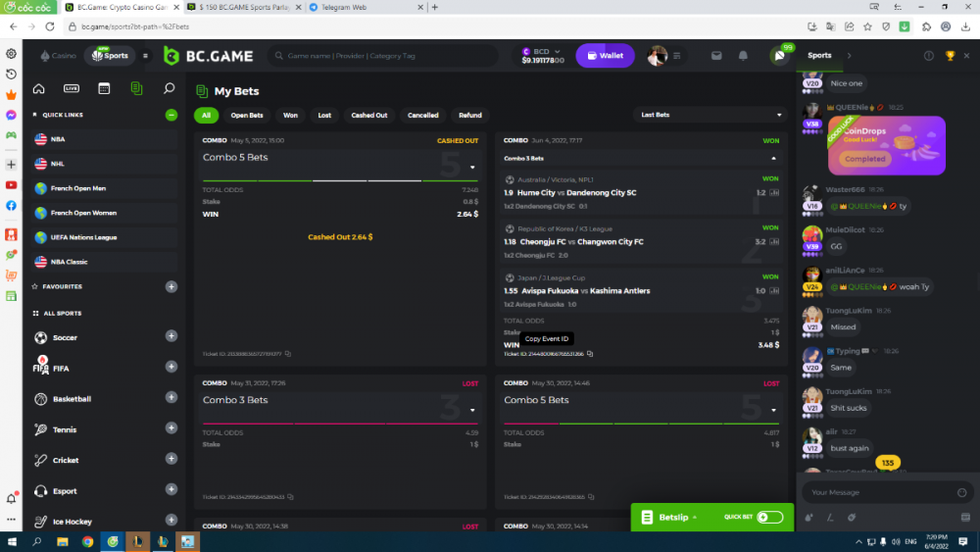980x552 pixels.
Task: Click the schedule calendar icon in sidebar
Action: click(104, 88)
